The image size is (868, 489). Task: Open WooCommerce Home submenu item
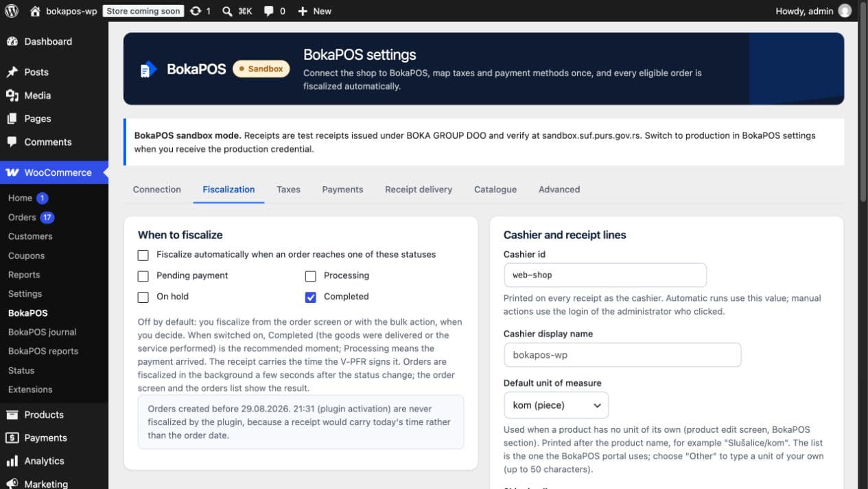pos(20,198)
